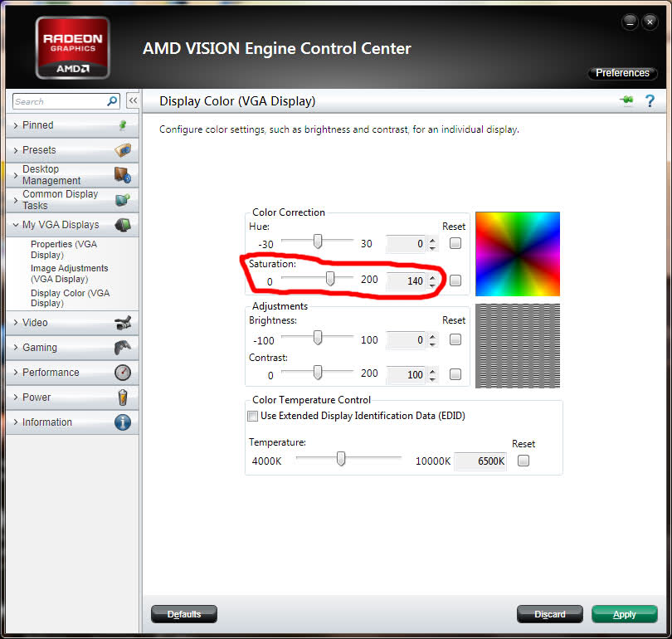Click the Video camera icon
Screen dimensions: 672x639
tap(123, 323)
